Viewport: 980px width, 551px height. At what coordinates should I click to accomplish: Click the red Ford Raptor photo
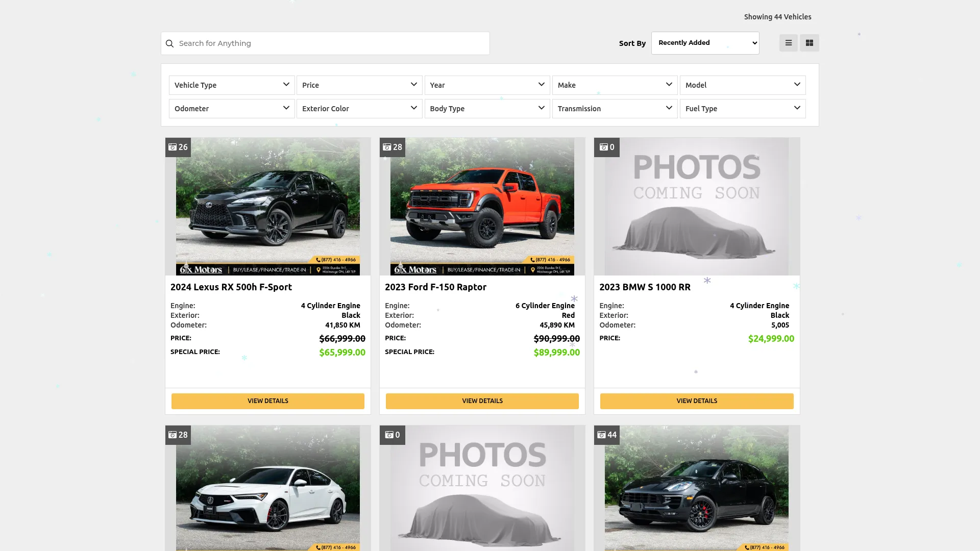[x=482, y=207]
